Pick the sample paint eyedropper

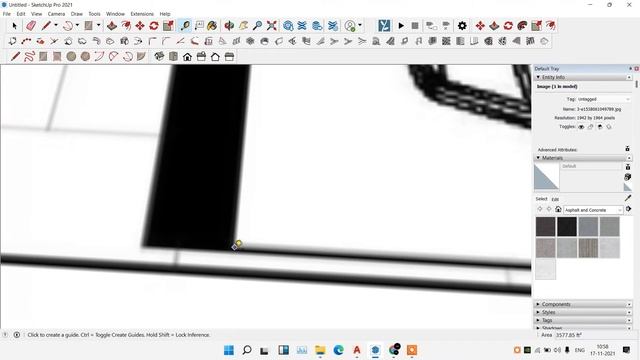(628, 198)
